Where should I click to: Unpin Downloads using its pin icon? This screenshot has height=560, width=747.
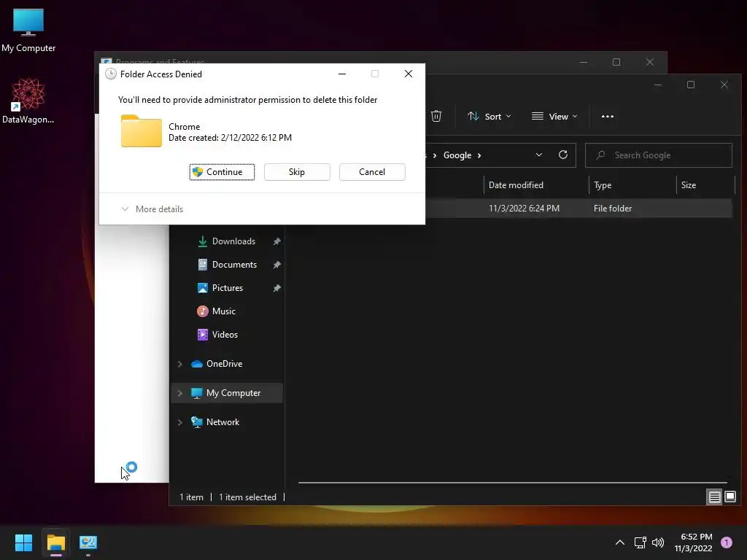[276, 241]
